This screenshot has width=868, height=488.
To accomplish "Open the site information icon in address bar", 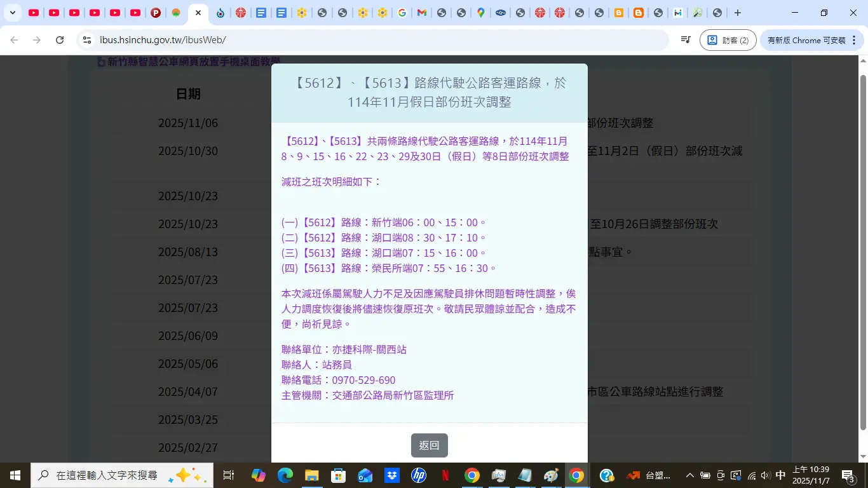I will (x=88, y=40).
